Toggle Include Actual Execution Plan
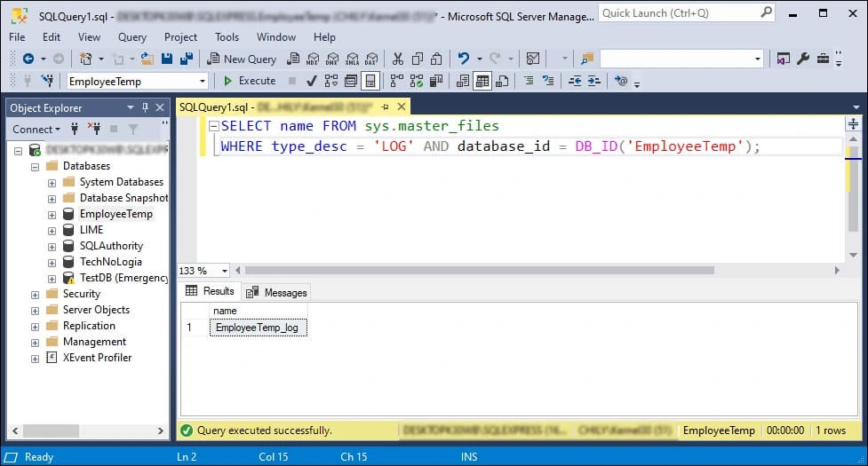Screen dimensions: 868x466 [x=397, y=82]
